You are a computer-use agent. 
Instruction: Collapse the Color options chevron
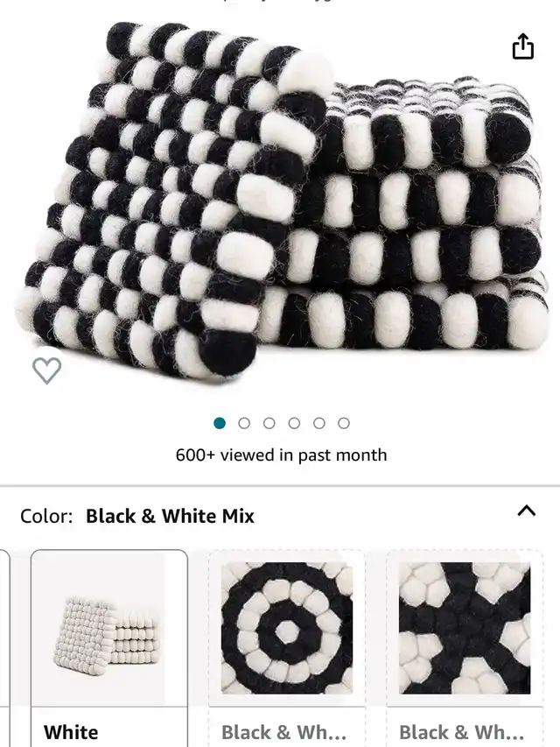click(527, 511)
